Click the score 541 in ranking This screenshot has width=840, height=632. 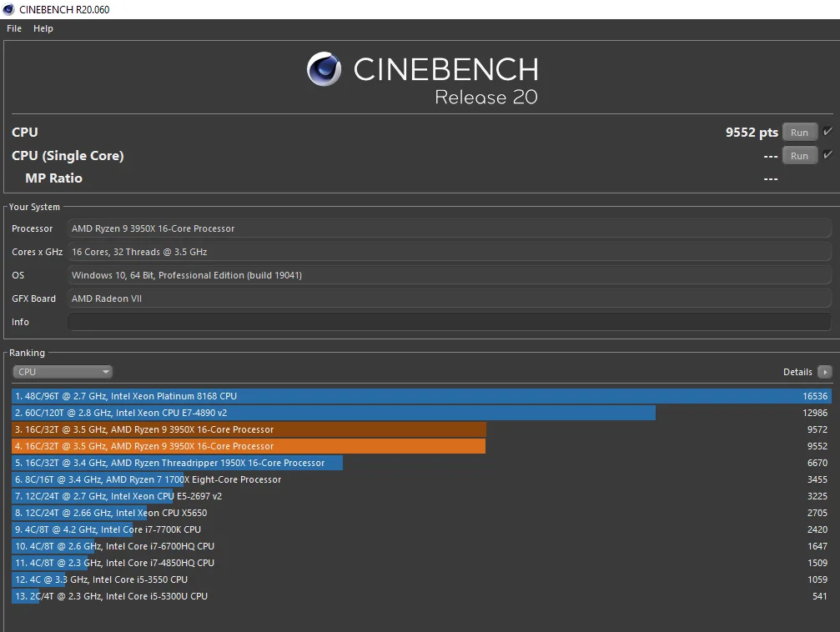pyautogui.click(x=820, y=595)
